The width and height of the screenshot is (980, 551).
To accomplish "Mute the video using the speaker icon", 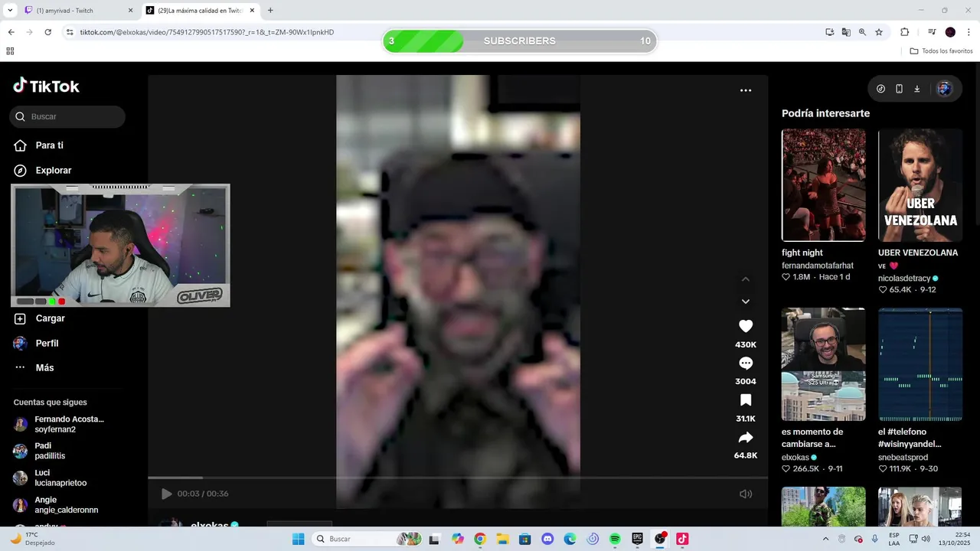I will (746, 494).
